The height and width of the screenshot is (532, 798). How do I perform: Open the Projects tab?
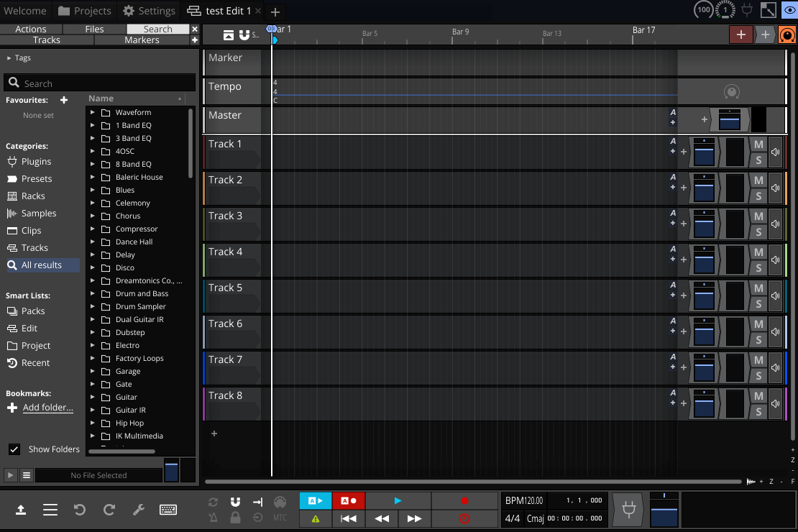click(85, 11)
